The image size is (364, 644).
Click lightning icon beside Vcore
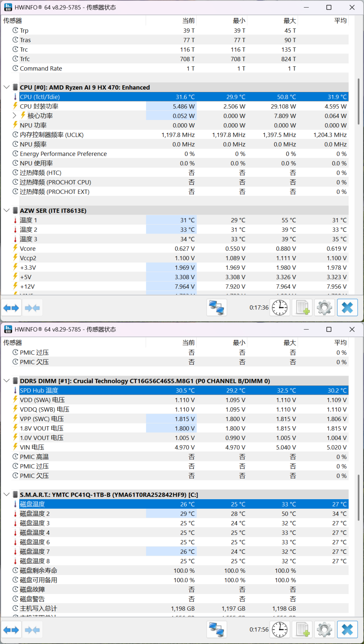click(x=15, y=248)
